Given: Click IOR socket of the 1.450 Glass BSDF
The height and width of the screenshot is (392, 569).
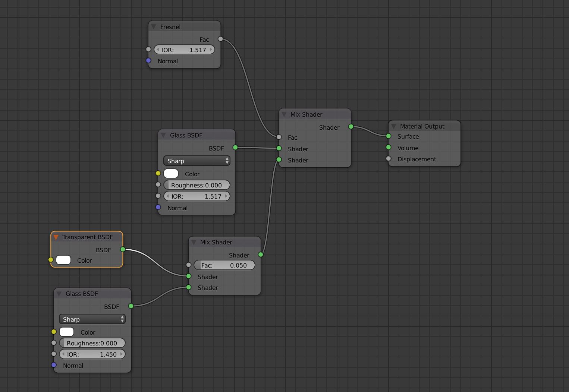Looking at the screenshot, I should [x=54, y=354].
